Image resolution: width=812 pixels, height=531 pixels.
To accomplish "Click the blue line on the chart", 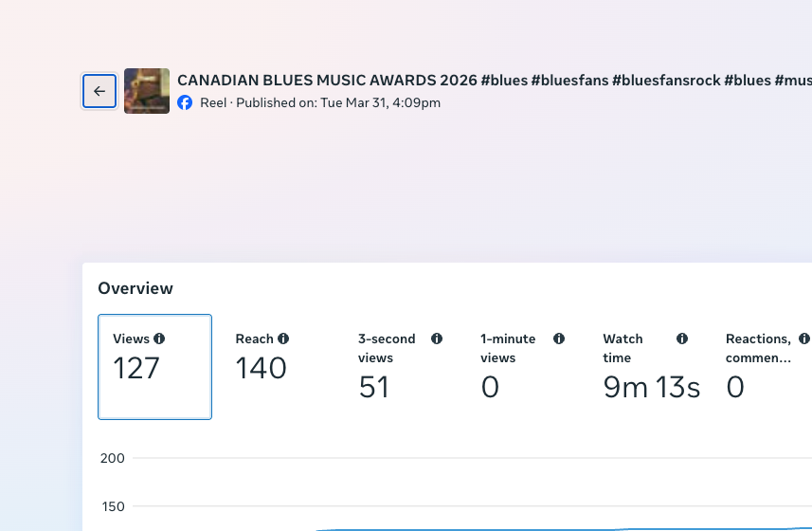I will (x=568, y=529).
